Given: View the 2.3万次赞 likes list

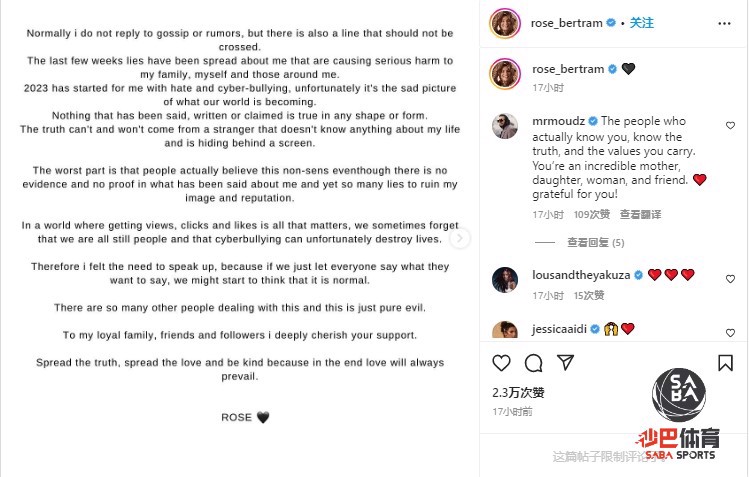Looking at the screenshot, I should (518, 393).
